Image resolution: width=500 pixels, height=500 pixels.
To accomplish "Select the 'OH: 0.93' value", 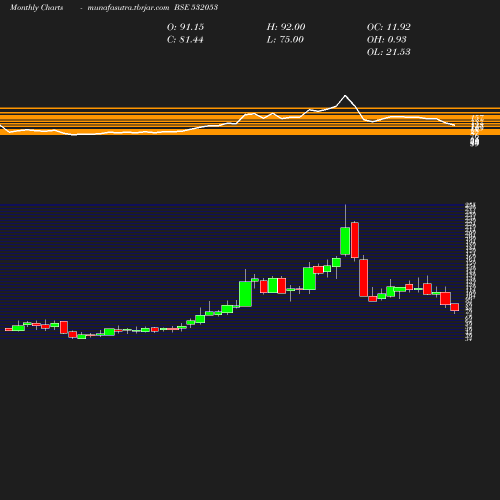I will pos(387,39).
